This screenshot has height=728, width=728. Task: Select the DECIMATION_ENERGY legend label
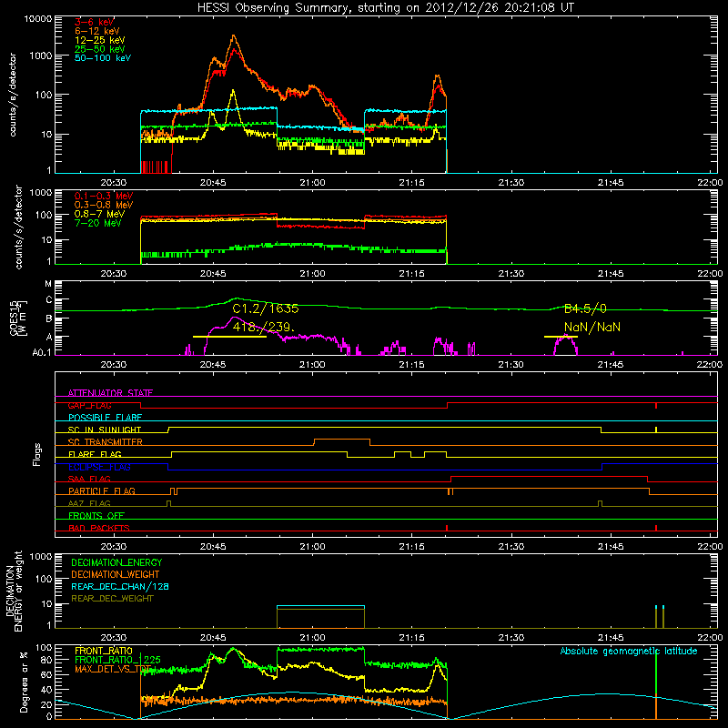pyautogui.click(x=116, y=562)
